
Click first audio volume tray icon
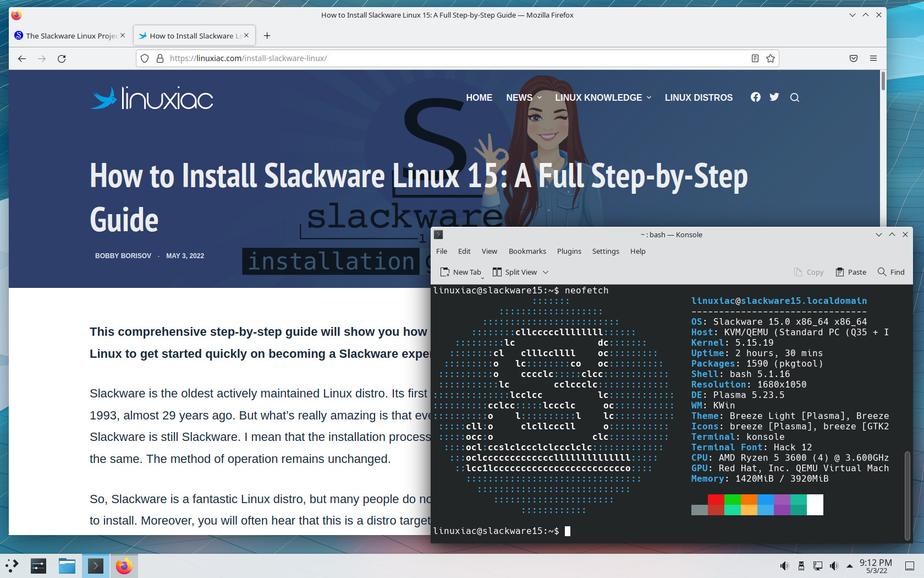784,566
